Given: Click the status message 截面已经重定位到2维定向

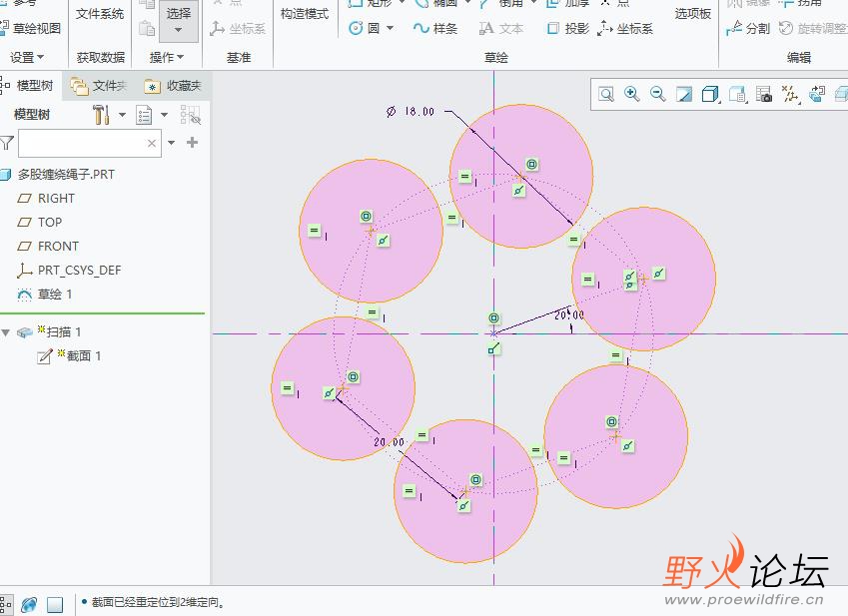Looking at the screenshot, I should pos(158,602).
